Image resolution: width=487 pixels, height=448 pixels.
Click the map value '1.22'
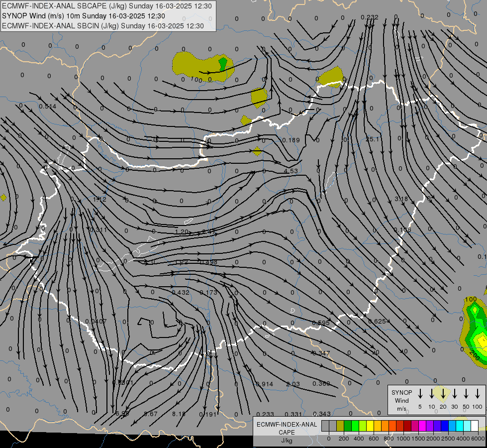click(x=182, y=262)
